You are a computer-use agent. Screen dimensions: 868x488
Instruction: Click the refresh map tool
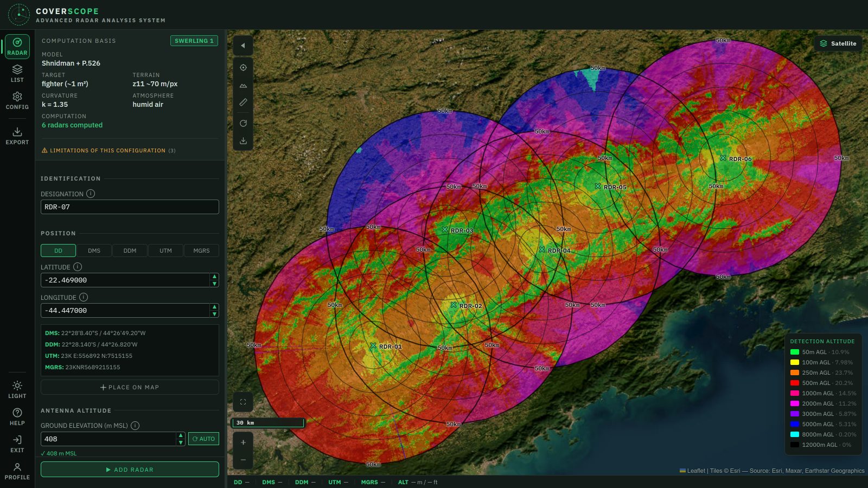[243, 123]
